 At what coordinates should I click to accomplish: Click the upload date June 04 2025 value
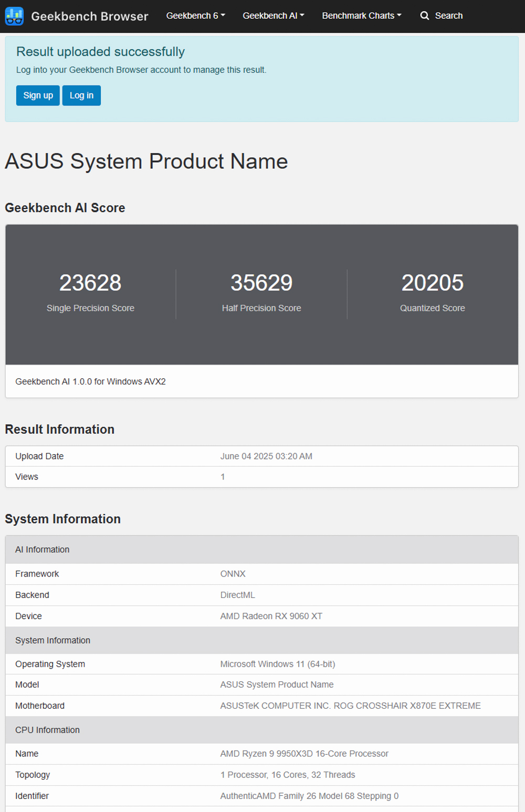[266, 456]
